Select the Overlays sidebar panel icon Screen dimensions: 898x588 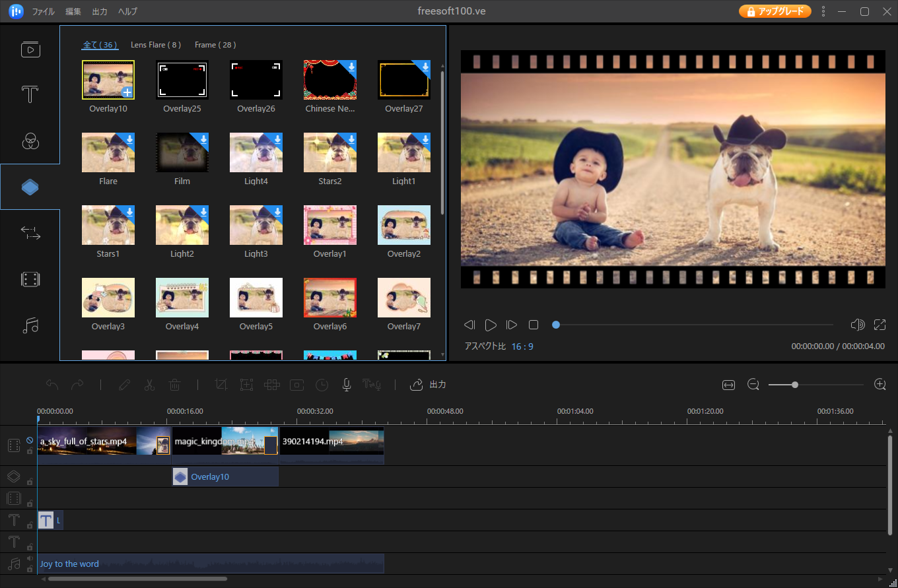30,187
